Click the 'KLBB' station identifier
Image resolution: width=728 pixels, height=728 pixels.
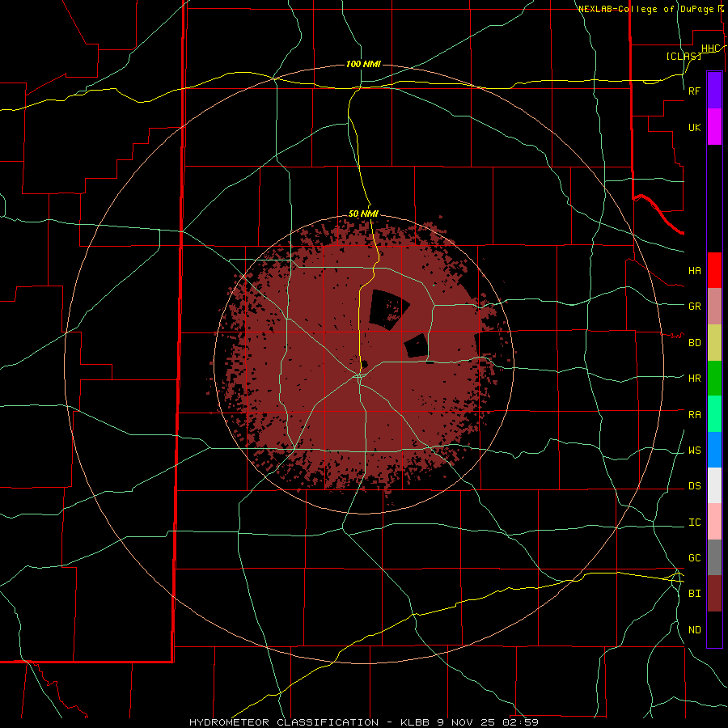click(x=415, y=722)
